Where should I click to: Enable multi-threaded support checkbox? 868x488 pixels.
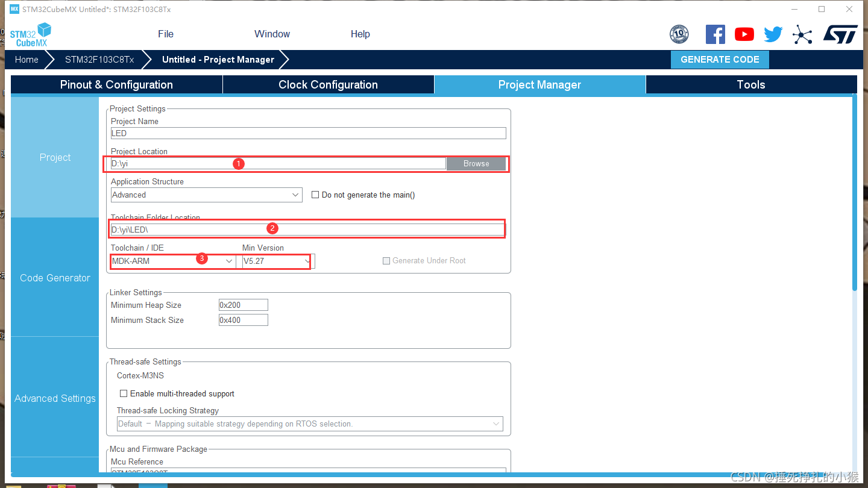[x=124, y=393]
